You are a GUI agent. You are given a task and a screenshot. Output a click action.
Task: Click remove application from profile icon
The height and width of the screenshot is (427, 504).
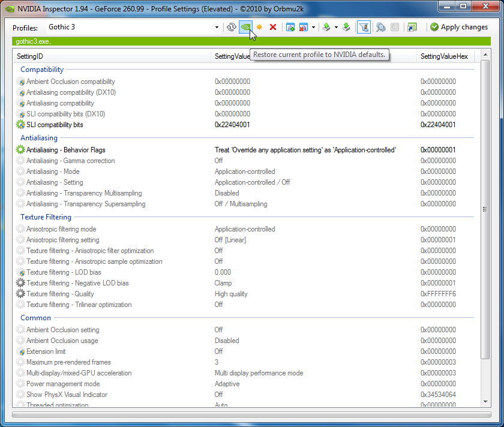pos(304,27)
